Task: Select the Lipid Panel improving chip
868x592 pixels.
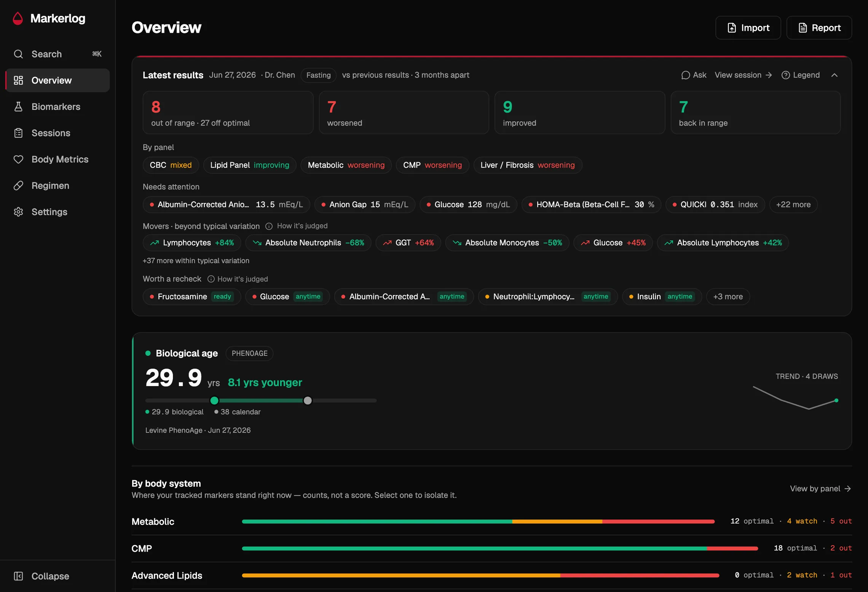Action: (250, 165)
